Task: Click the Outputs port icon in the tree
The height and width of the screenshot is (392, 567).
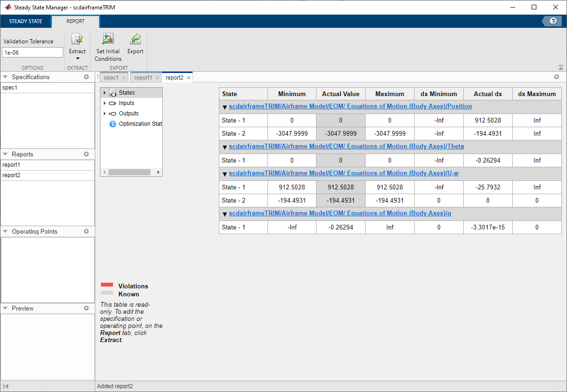Action: pos(112,113)
